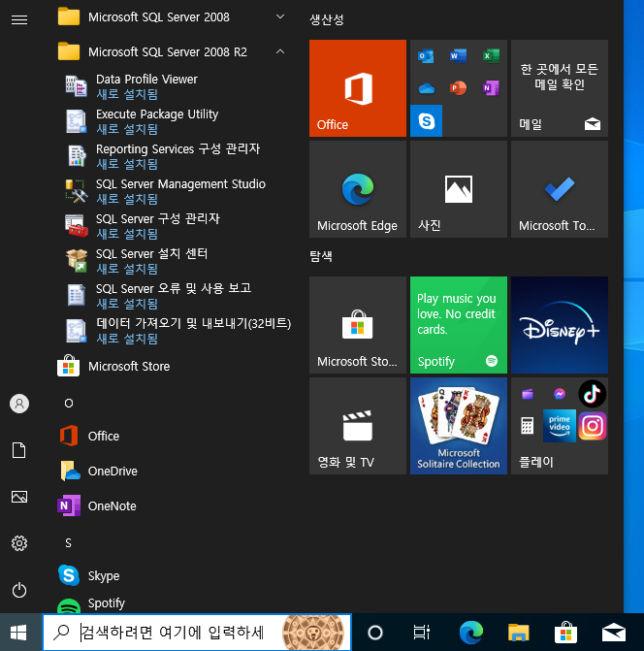Open SQL Server 구성 관리자
The width and height of the screenshot is (644, 651).
click(172, 226)
